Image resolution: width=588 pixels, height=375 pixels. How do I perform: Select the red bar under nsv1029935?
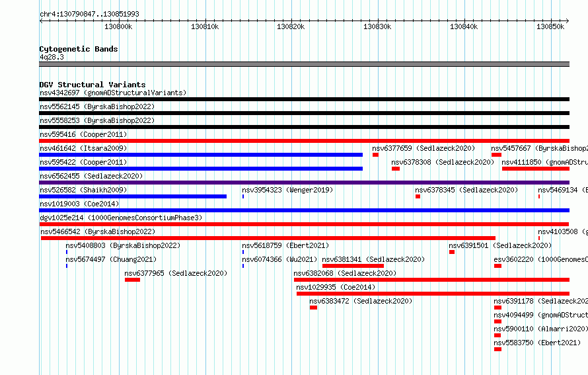tap(433, 294)
